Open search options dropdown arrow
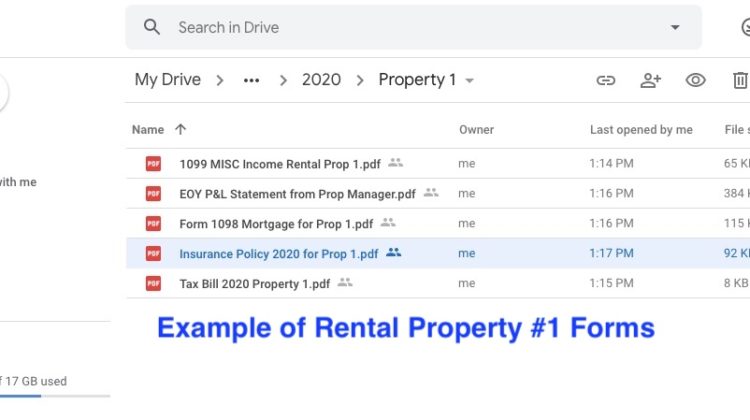This screenshot has height=420, width=750. (x=675, y=27)
